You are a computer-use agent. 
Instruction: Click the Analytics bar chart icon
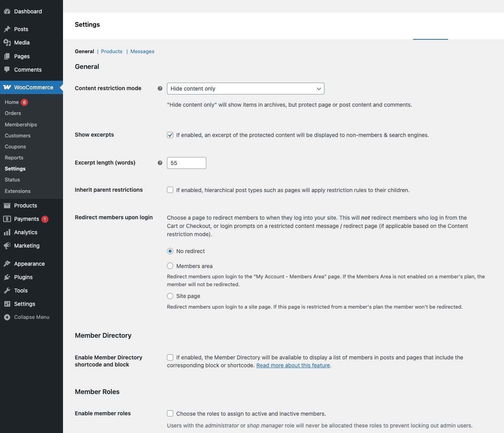coord(7,232)
